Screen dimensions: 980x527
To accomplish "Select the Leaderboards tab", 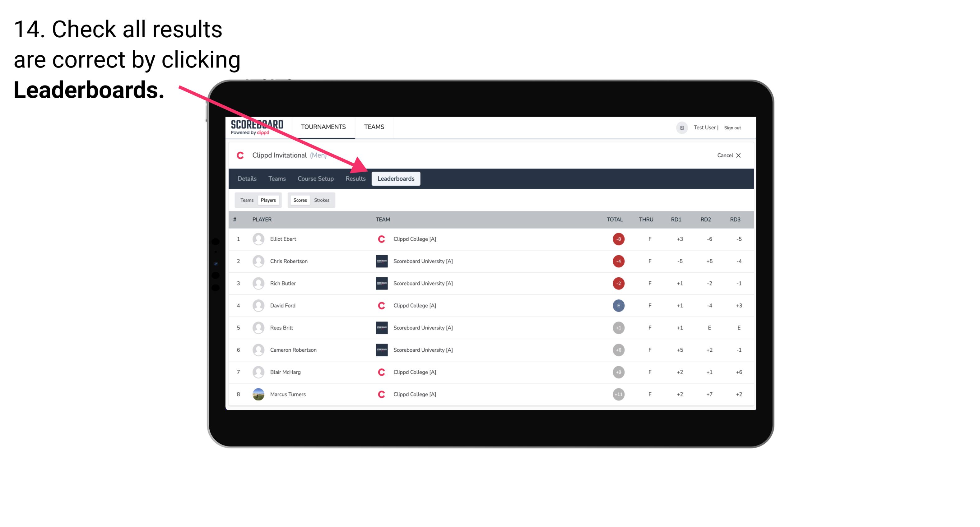I will coord(397,179).
